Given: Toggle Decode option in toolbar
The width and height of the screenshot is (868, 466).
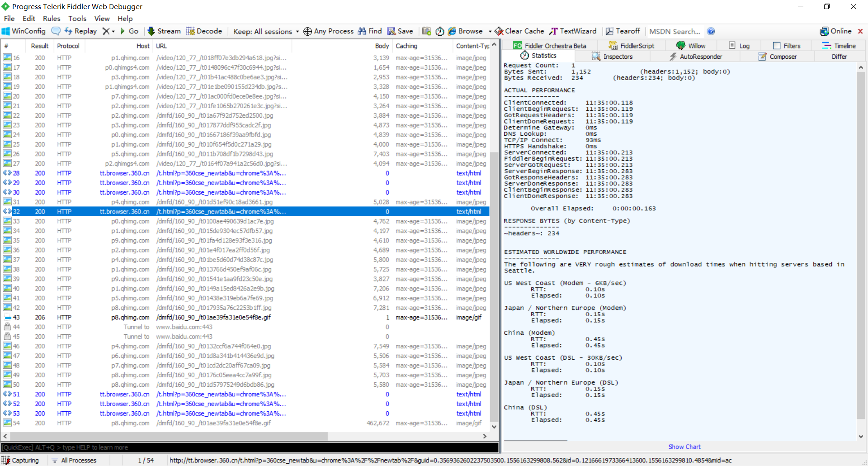Looking at the screenshot, I should [204, 31].
